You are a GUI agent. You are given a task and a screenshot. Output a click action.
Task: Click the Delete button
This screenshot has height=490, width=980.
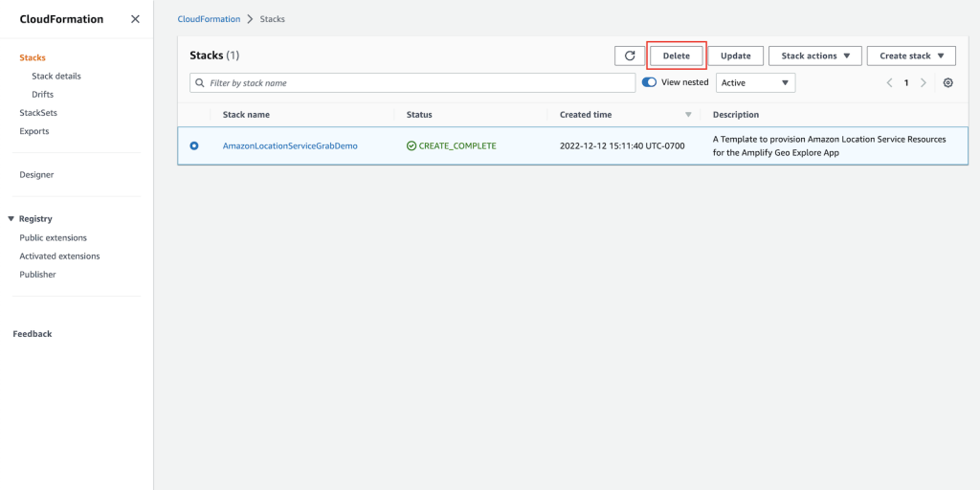(677, 56)
